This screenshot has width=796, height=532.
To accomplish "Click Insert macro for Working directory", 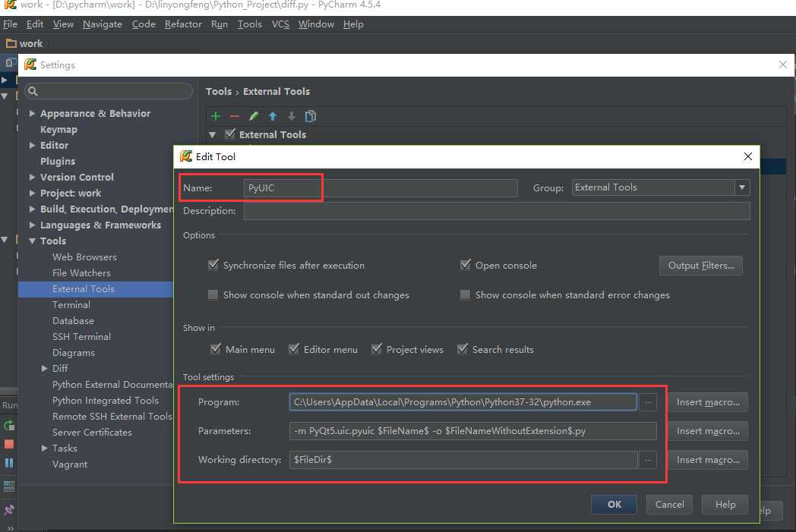I will coord(708,460).
